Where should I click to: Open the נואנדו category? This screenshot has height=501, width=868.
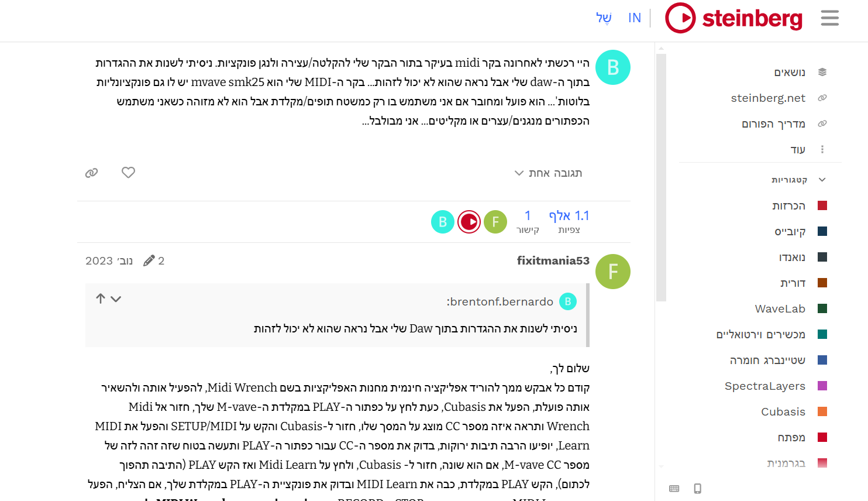tap(792, 258)
